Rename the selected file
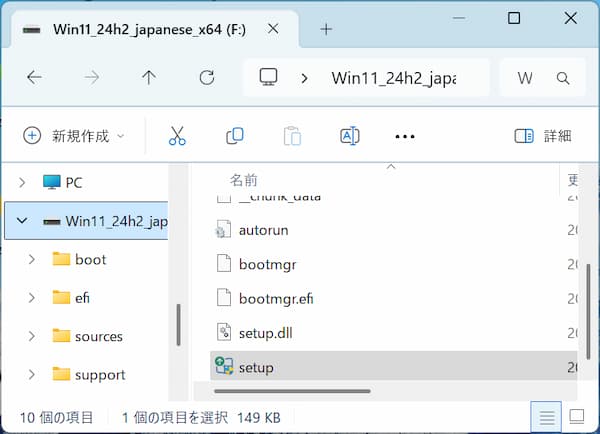 pyautogui.click(x=350, y=136)
